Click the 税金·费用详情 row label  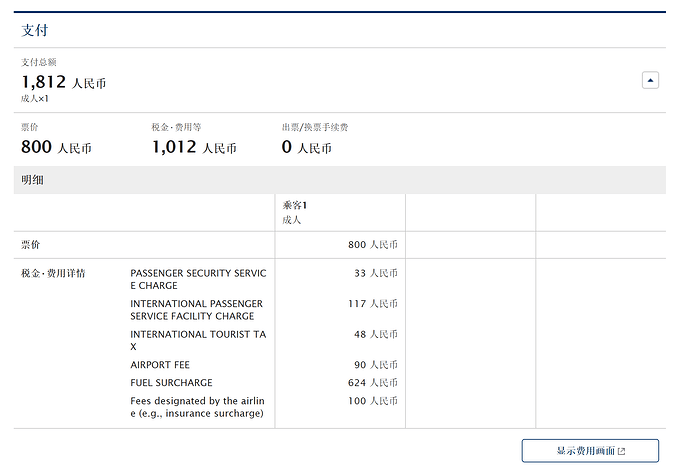click(x=53, y=273)
